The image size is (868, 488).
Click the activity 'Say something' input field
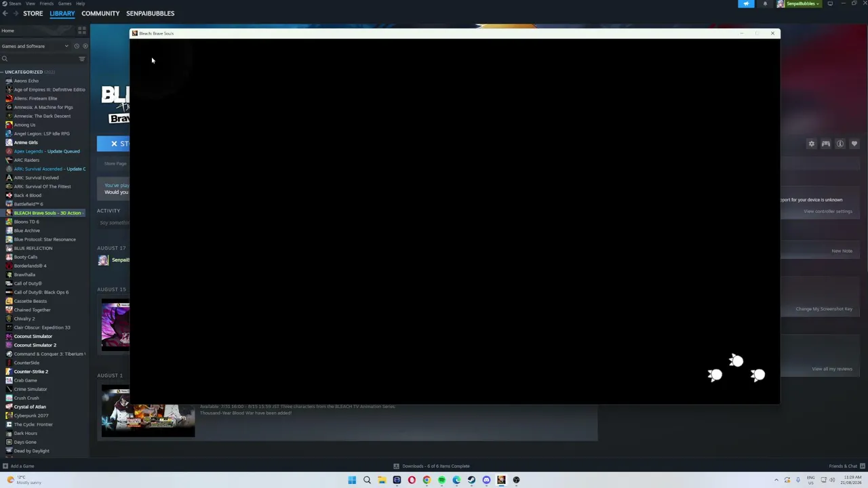tap(114, 223)
